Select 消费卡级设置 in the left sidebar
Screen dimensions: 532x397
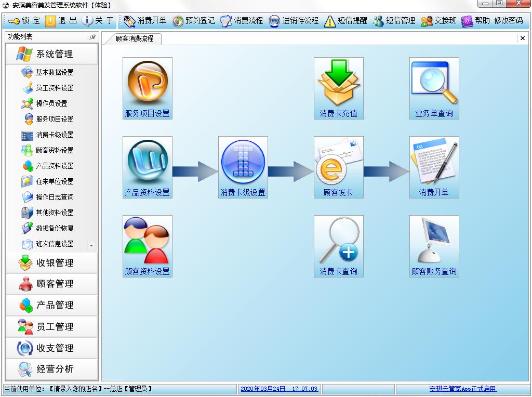tap(47, 135)
